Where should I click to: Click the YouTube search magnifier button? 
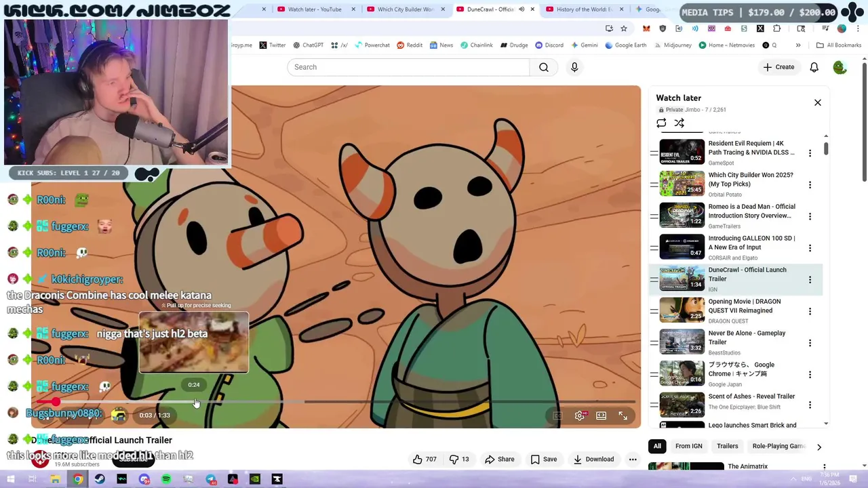[544, 67]
